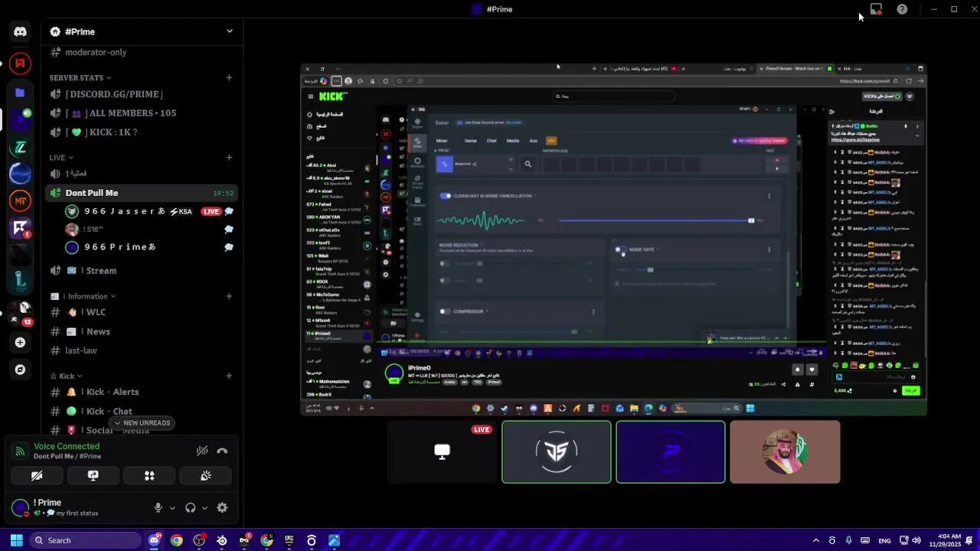Toggle deafen with the headphones button
Viewport: 980px width, 551px height.
coord(190,507)
